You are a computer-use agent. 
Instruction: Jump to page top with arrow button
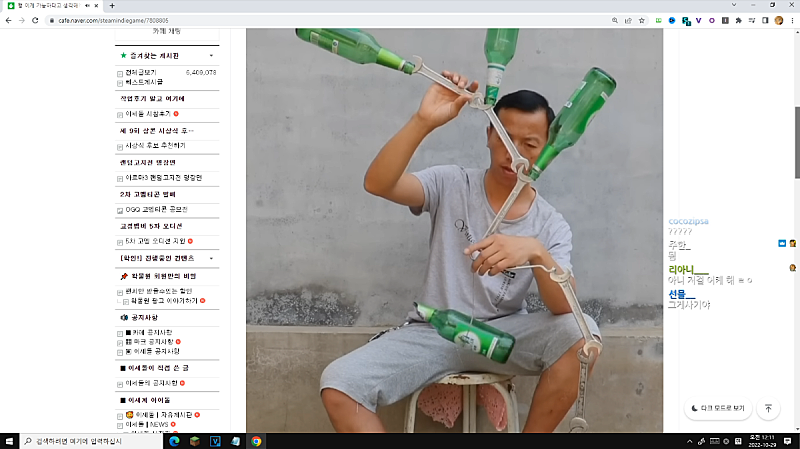[x=768, y=408]
